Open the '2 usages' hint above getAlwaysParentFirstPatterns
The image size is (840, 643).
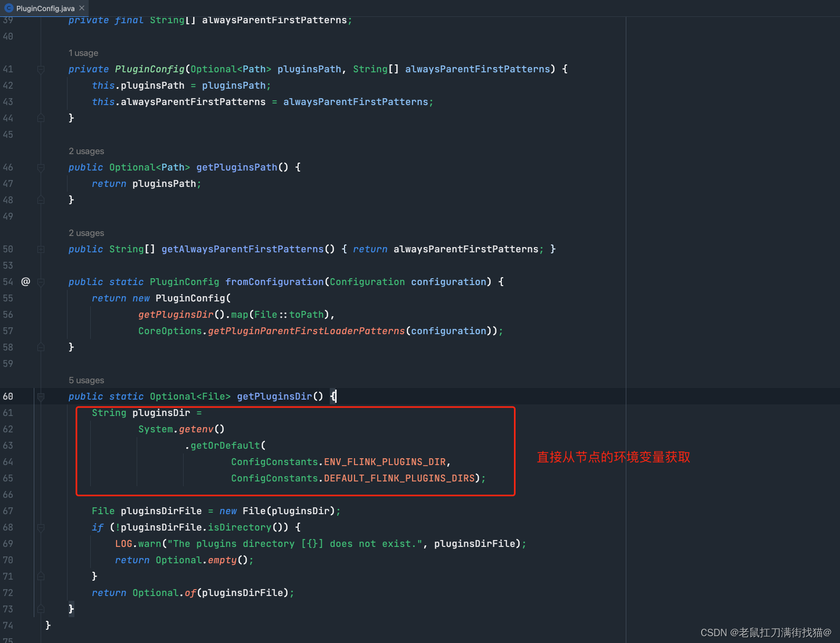87,233
